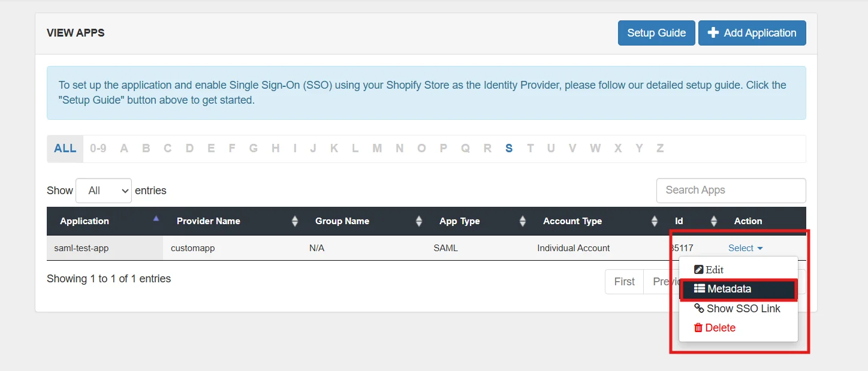The height and width of the screenshot is (371, 868).
Task: Choose Metadata from the action menu
Action: [739, 289]
